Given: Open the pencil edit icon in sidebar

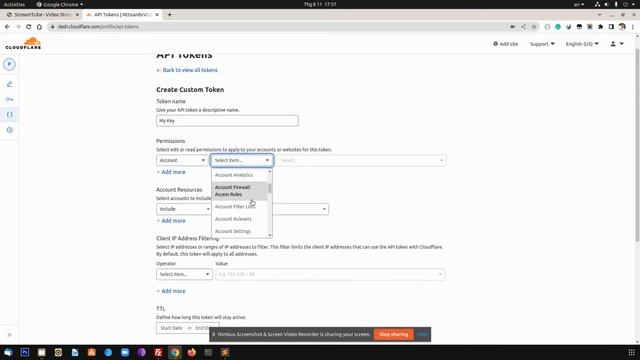Looking at the screenshot, I should point(9,84).
